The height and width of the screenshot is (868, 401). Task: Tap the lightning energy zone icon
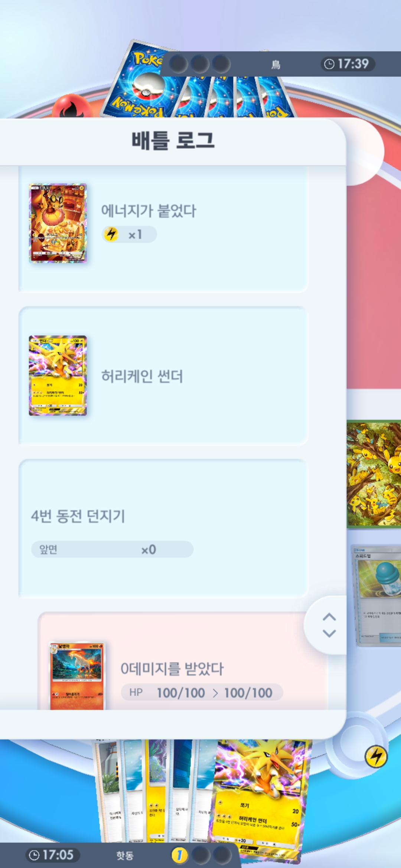point(376,756)
